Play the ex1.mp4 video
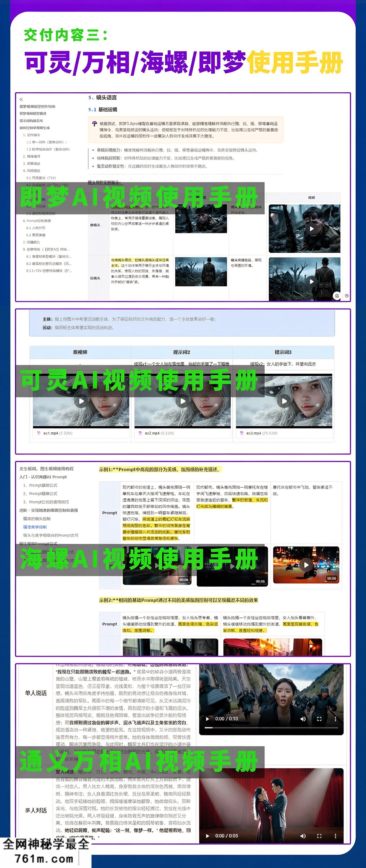 tap(81, 401)
